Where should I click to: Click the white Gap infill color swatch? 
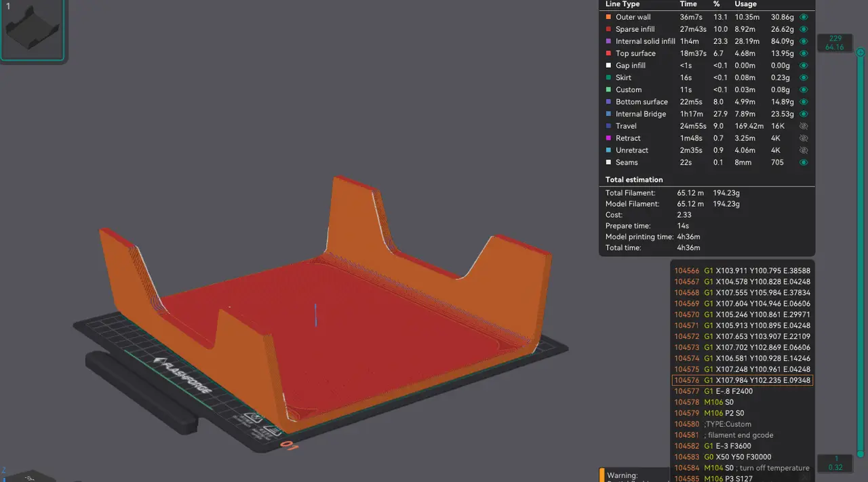point(608,66)
